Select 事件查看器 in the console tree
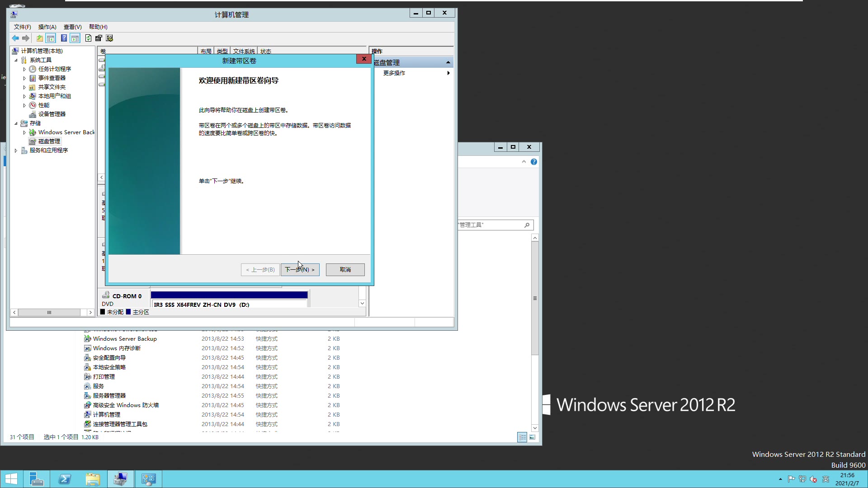The width and height of the screenshot is (868, 488). 52,78
